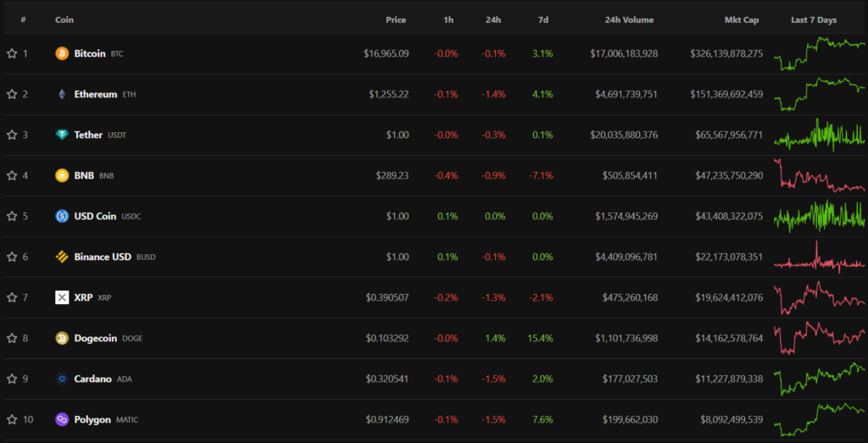868x443 pixels.
Task: Mark Cardano with the star icon
Action: (12, 379)
